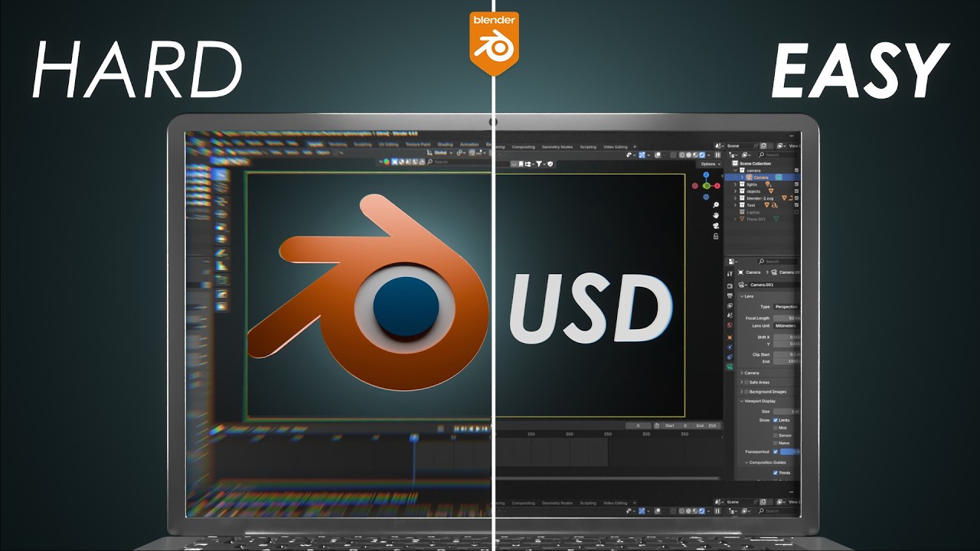Image resolution: width=980 pixels, height=551 pixels.
Task: Click the funnel filter icon above the viewport
Action: (540, 164)
